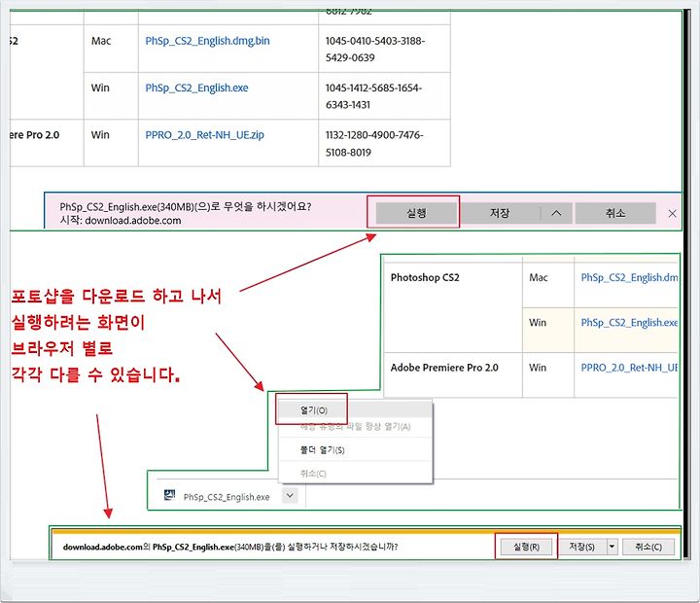Image resolution: width=700 pixels, height=603 pixels.
Task: Click 실행 in the pink download bar
Action: coord(416,213)
